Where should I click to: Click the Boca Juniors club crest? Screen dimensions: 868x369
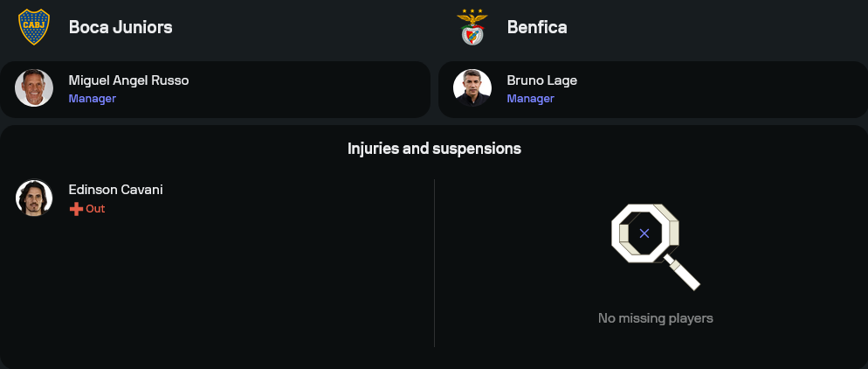35,26
